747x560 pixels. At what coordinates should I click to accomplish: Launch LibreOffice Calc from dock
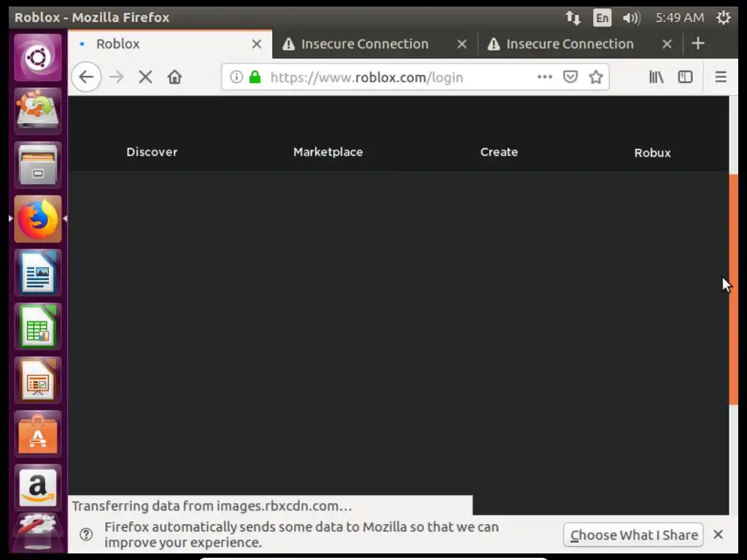[38, 326]
